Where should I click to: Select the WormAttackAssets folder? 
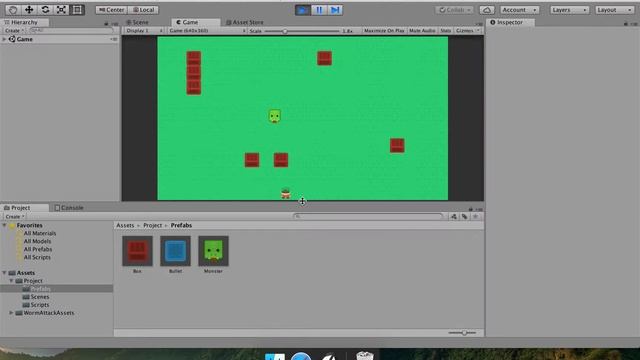(49, 313)
